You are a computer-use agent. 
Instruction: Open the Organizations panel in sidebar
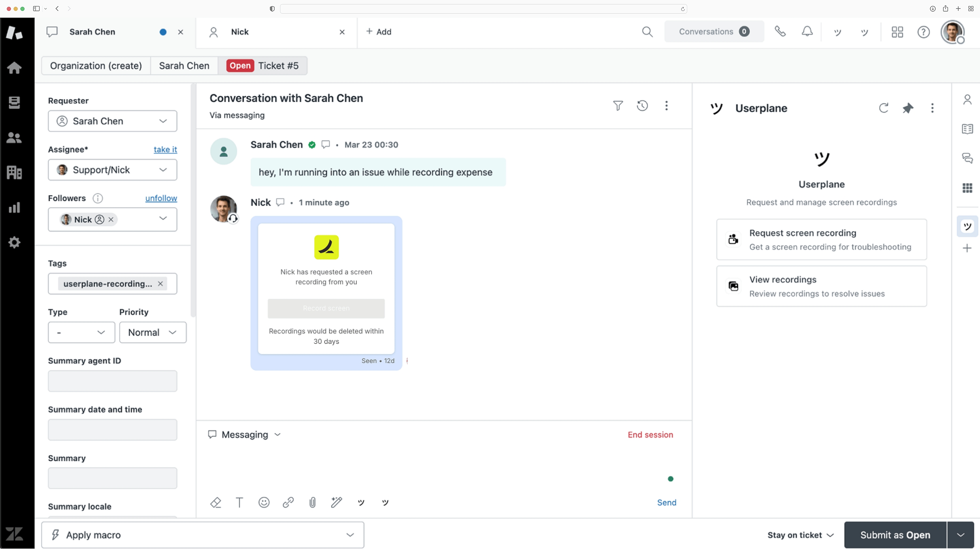(14, 172)
